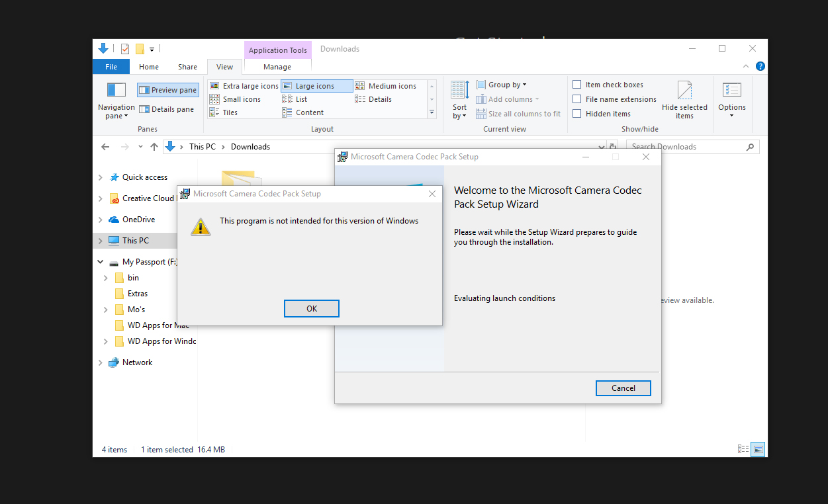Click the "4 items" status bar text
The width and height of the screenshot is (828, 504).
coord(115,450)
